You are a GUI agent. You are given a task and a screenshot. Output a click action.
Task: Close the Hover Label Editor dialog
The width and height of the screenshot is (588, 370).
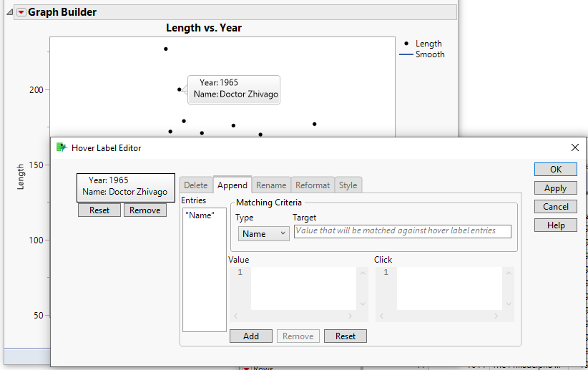point(574,147)
